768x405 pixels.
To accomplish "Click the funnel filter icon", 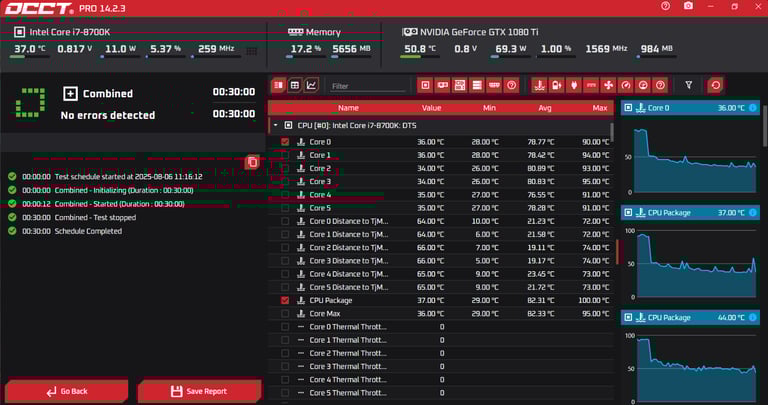I will [689, 85].
